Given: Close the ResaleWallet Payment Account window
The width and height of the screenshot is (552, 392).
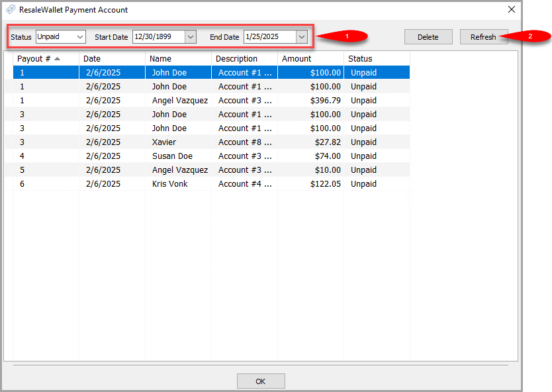Looking at the screenshot, I should pos(512,9).
